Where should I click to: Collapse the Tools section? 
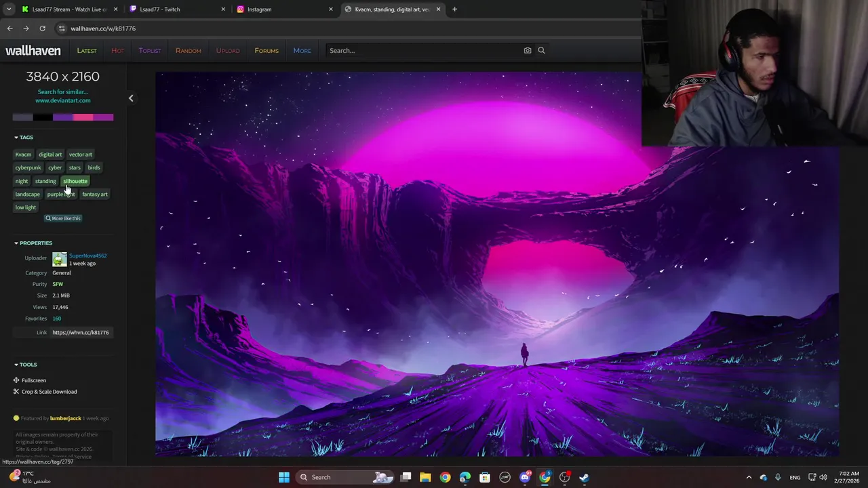(26, 365)
